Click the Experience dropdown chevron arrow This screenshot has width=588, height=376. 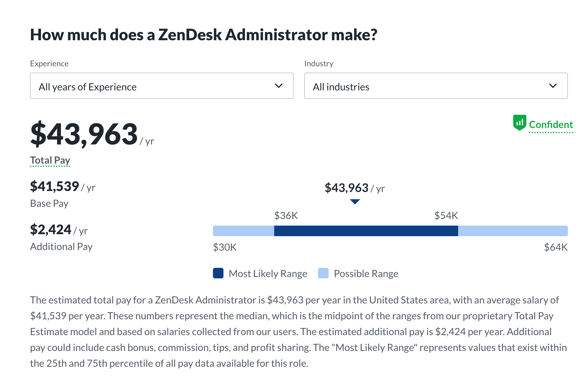(279, 86)
